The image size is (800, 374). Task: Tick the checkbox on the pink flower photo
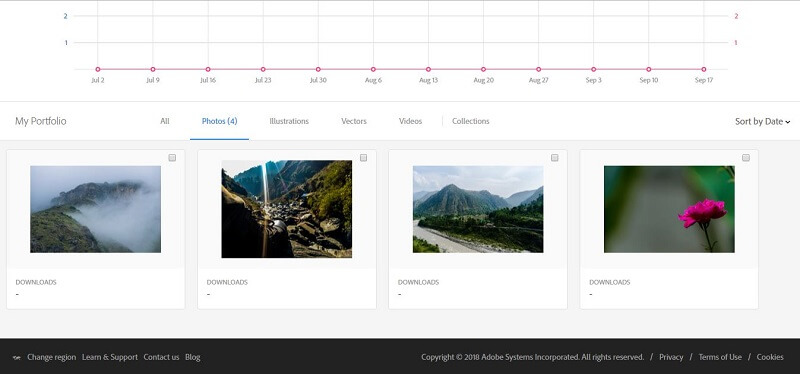(x=746, y=158)
